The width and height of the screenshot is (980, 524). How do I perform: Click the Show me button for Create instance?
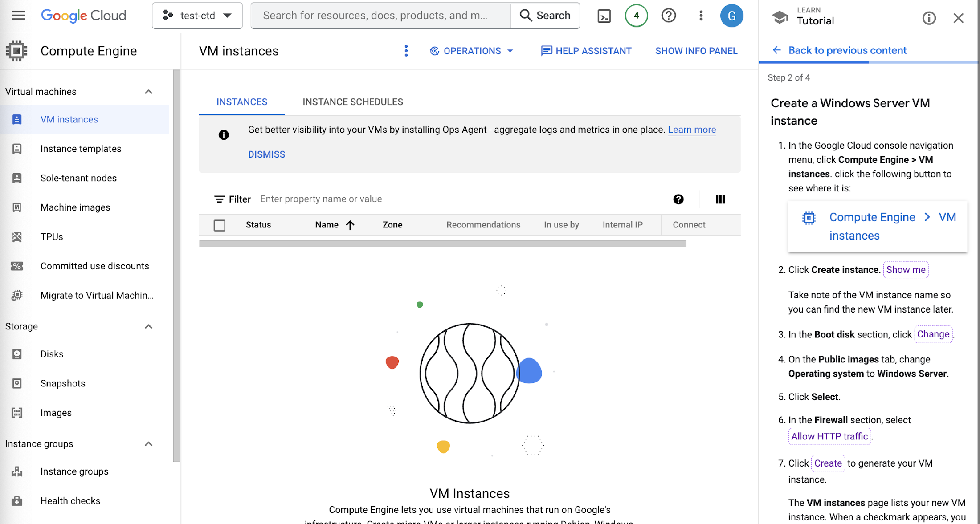(906, 269)
